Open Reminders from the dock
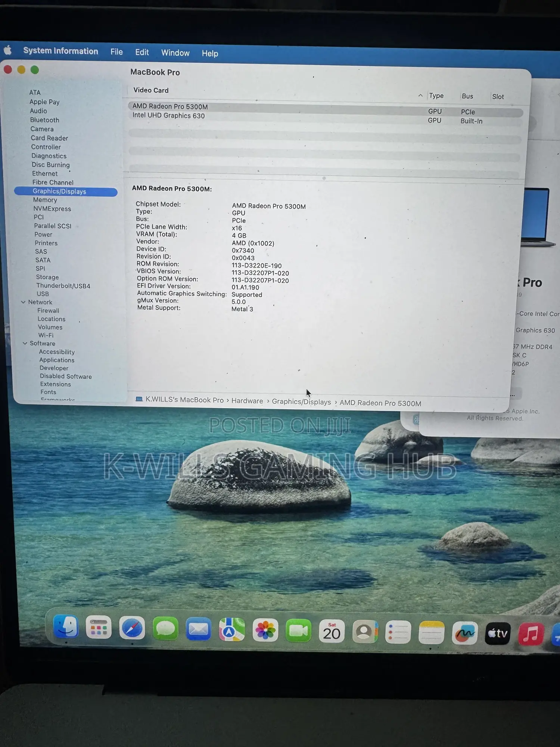560x747 pixels. pyautogui.click(x=398, y=633)
